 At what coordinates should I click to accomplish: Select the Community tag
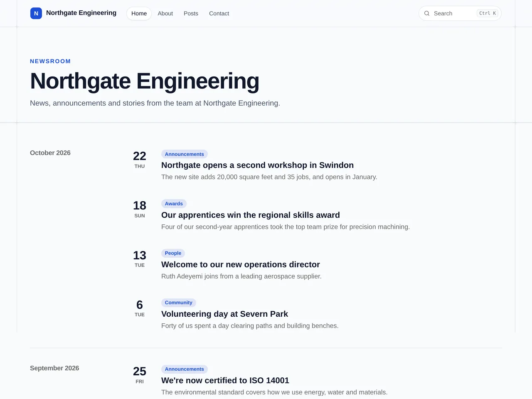[179, 303]
